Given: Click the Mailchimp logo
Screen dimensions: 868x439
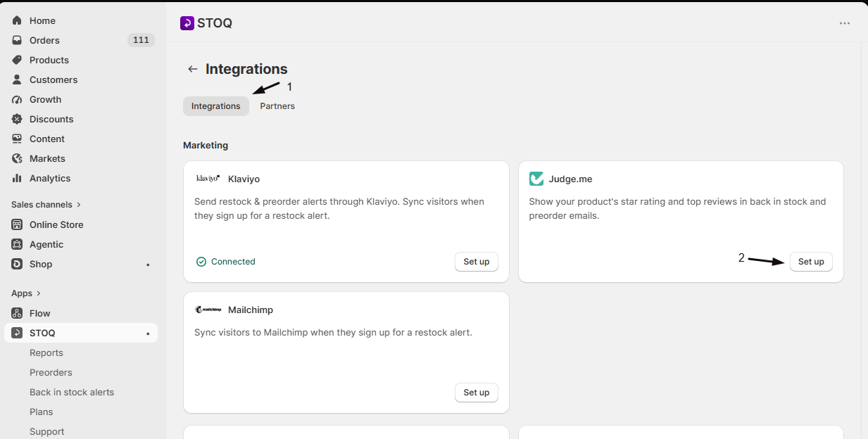Looking at the screenshot, I should (x=208, y=310).
